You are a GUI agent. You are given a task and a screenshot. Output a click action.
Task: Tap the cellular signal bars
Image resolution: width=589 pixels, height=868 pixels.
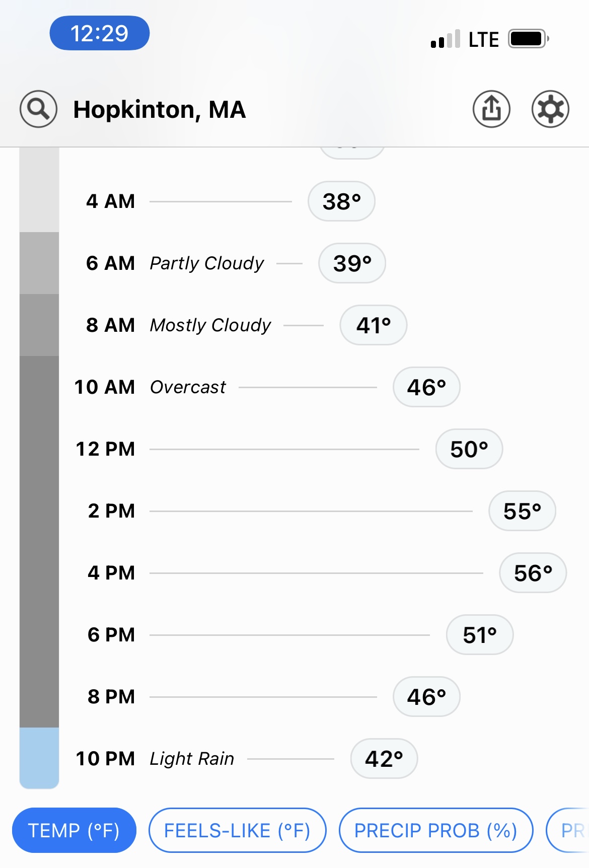[x=446, y=39]
